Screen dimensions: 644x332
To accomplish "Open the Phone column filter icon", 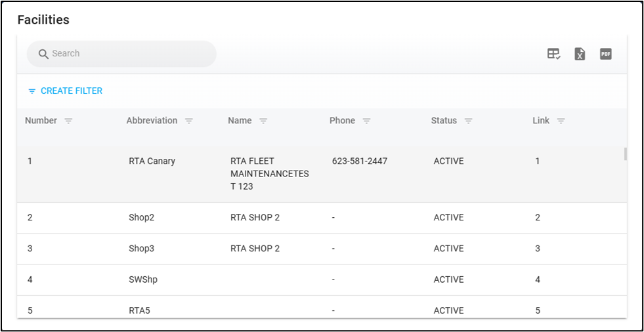I will 366,121.
